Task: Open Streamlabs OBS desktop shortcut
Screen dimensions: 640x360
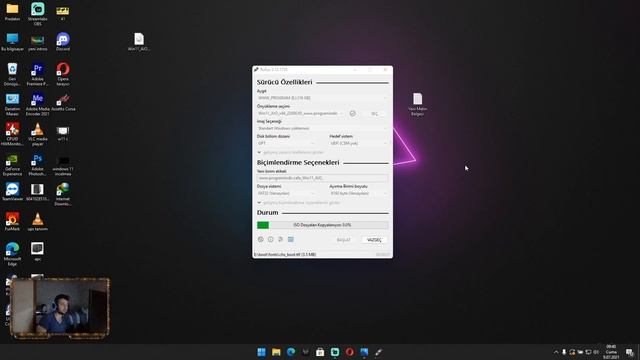Action: 38,14
